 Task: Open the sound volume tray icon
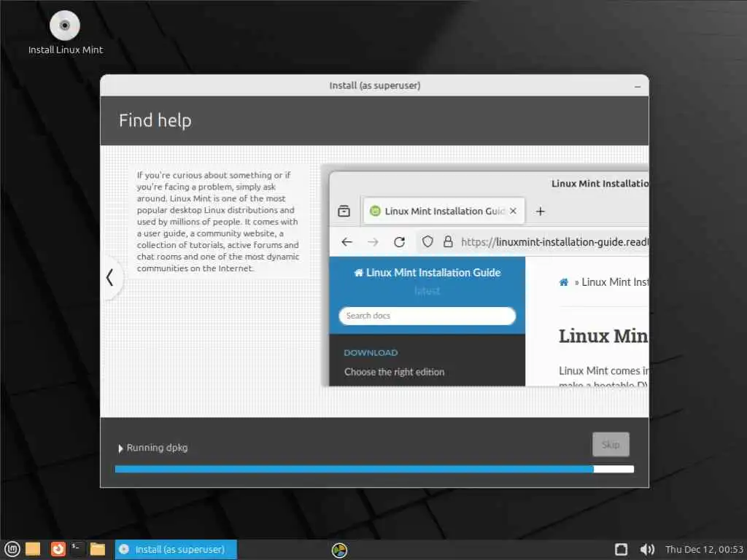(647, 550)
